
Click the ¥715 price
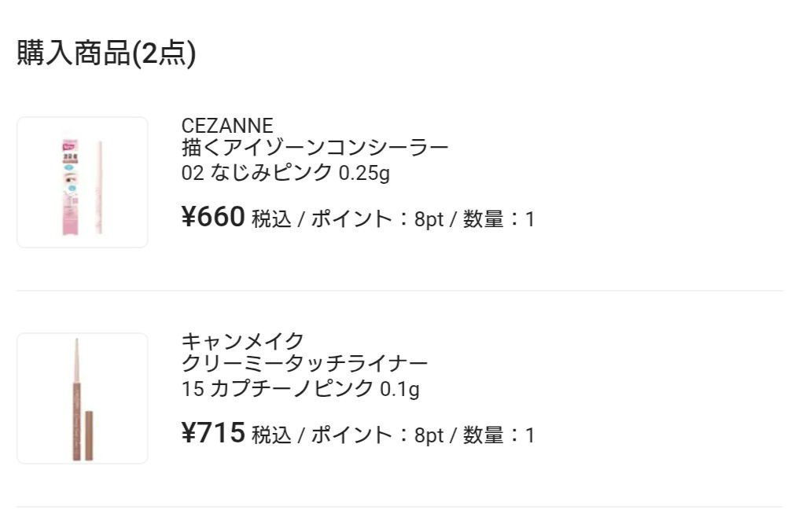tap(214, 433)
